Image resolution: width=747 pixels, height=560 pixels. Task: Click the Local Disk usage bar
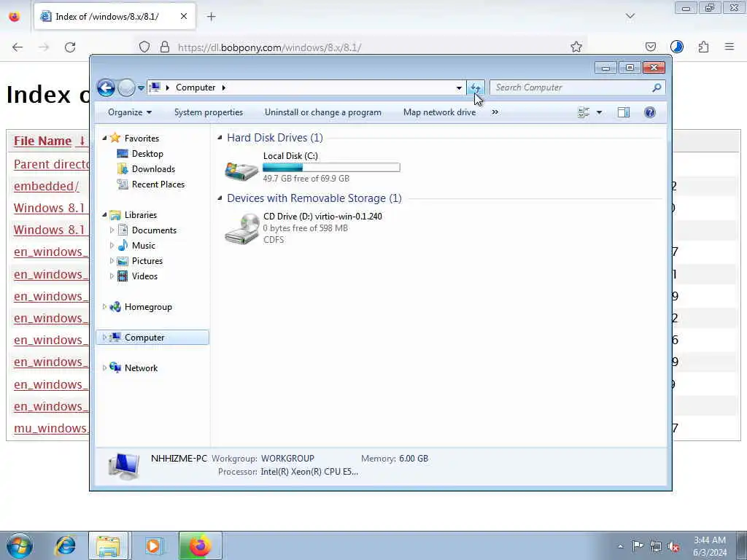tap(331, 168)
